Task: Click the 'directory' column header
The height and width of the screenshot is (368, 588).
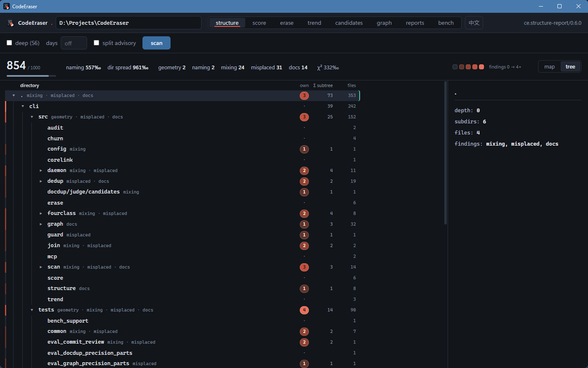Action: pos(30,85)
